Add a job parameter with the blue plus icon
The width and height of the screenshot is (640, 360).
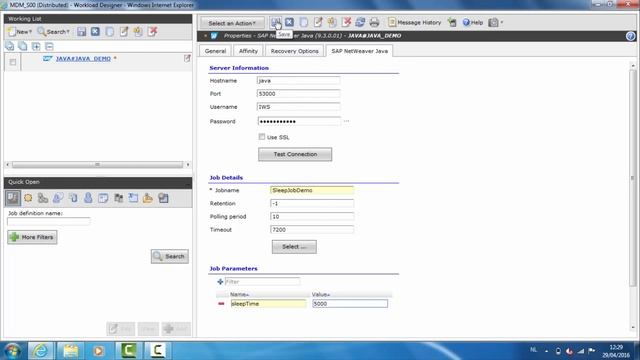click(220, 282)
